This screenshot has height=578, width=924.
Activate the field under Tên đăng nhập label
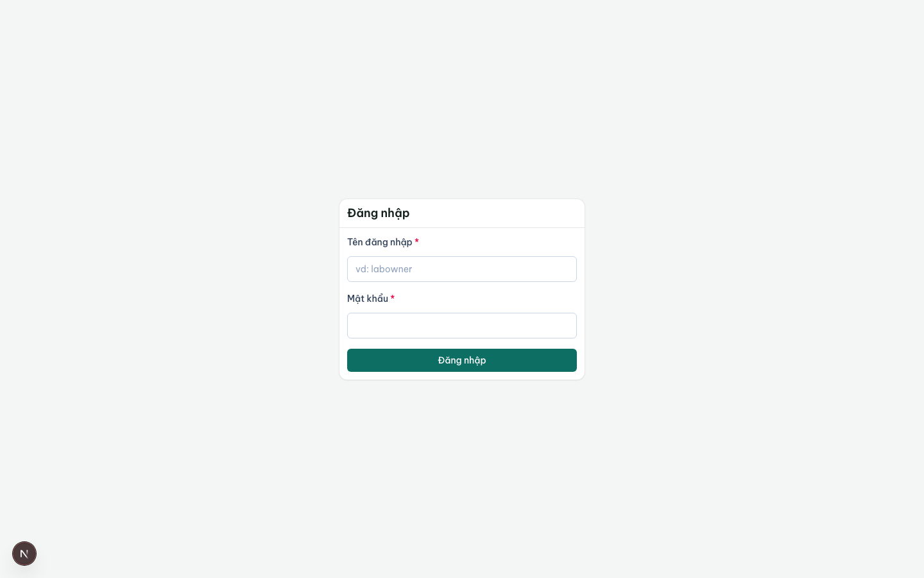462,269
